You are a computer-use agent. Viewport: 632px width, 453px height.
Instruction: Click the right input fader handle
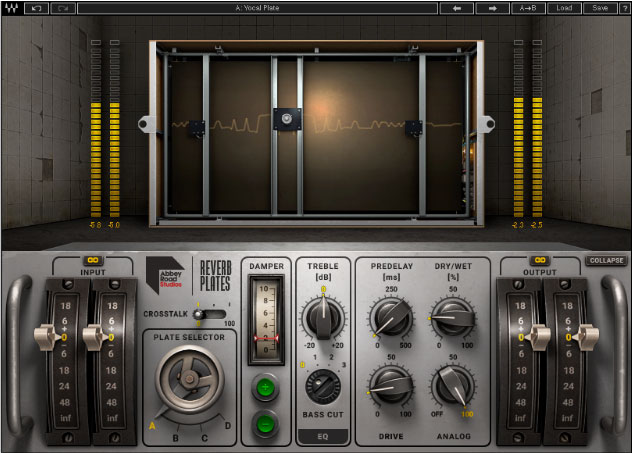[x=94, y=337]
